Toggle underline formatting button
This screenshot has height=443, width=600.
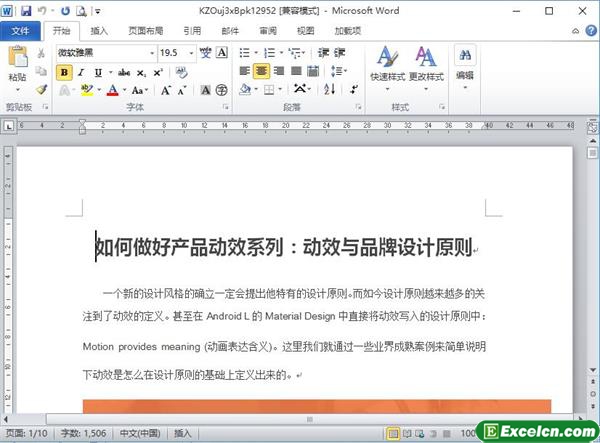97,72
